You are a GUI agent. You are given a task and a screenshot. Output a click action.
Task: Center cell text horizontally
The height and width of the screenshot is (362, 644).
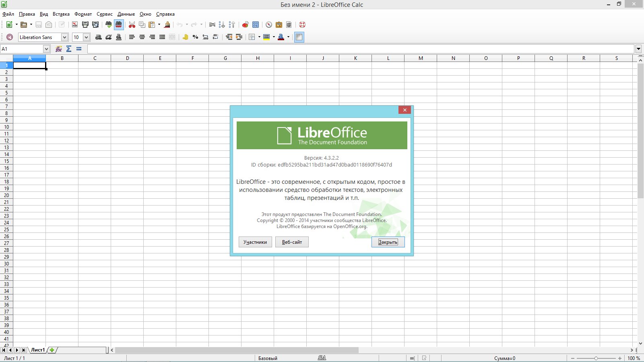(142, 37)
